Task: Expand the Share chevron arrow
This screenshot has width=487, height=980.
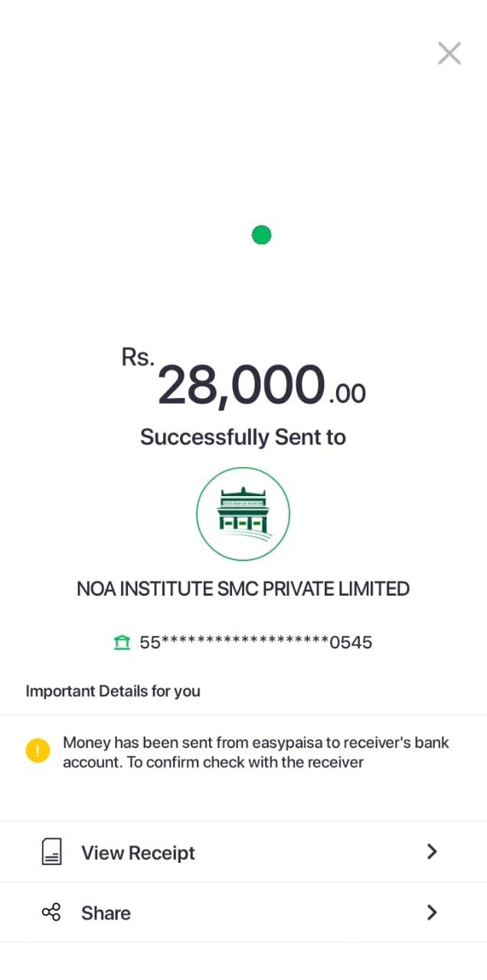Action: tap(432, 913)
